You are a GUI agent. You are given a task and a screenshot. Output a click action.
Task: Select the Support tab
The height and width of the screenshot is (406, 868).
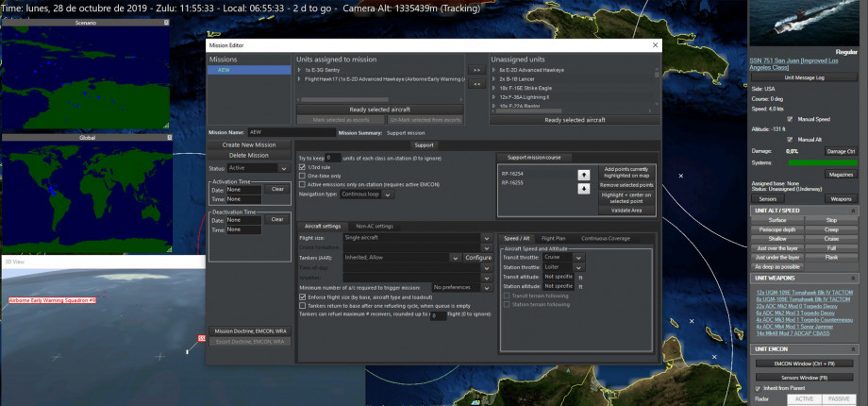pos(425,145)
